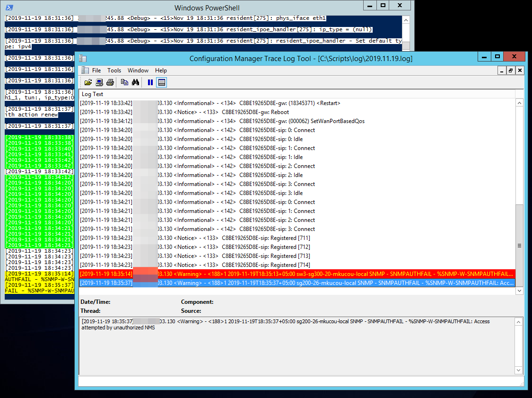Viewport: 532px width, 398px height.
Task: Click the CMTrace document icon beside File menu
Action: tap(85, 71)
